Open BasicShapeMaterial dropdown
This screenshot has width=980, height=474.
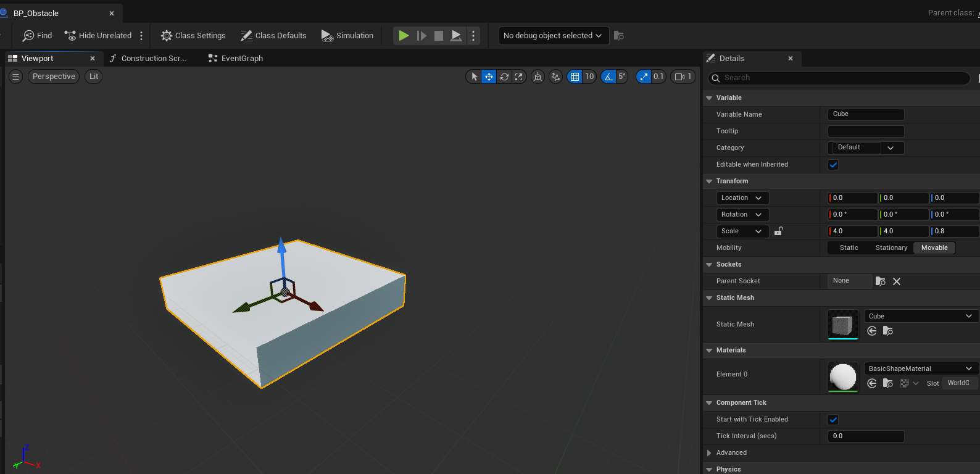pyautogui.click(x=921, y=368)
